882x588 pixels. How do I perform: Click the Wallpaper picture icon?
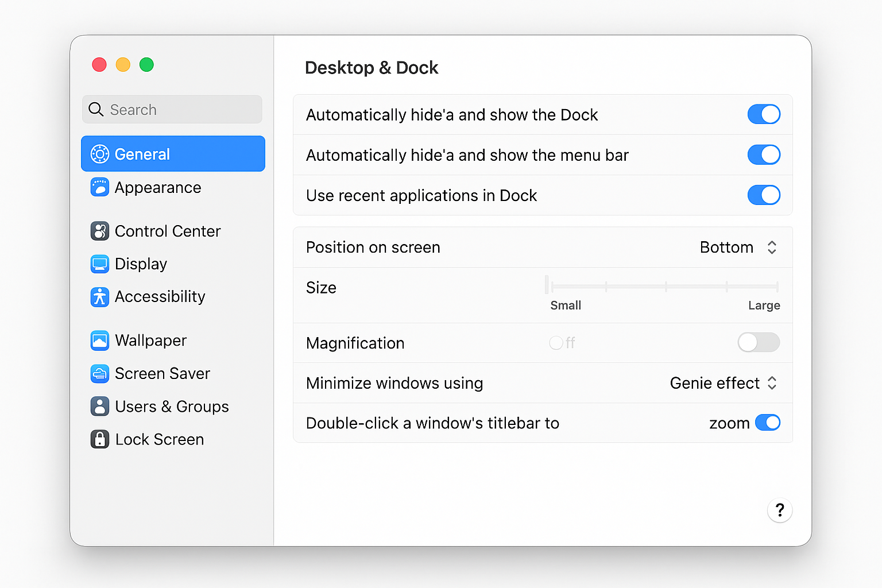pos(99,341)
